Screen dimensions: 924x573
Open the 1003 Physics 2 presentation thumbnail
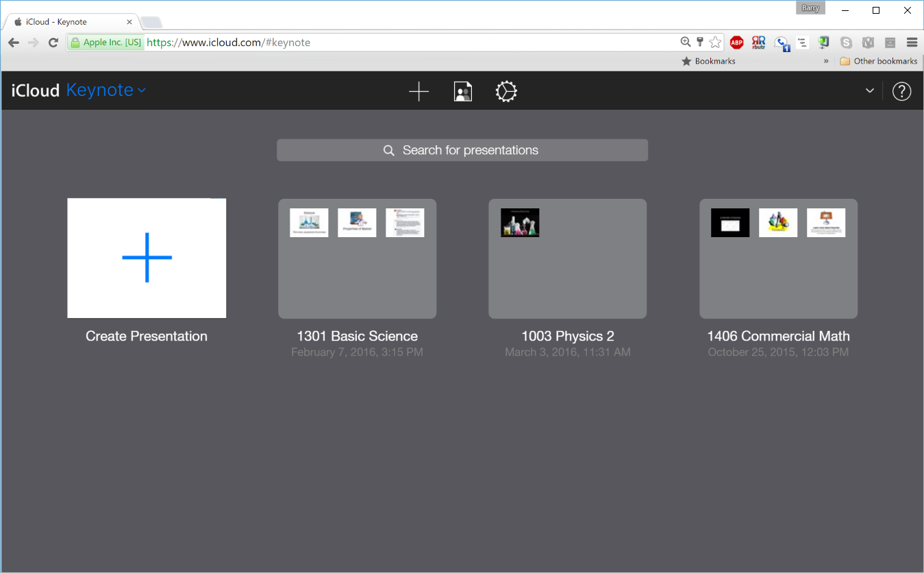(567, 258)
